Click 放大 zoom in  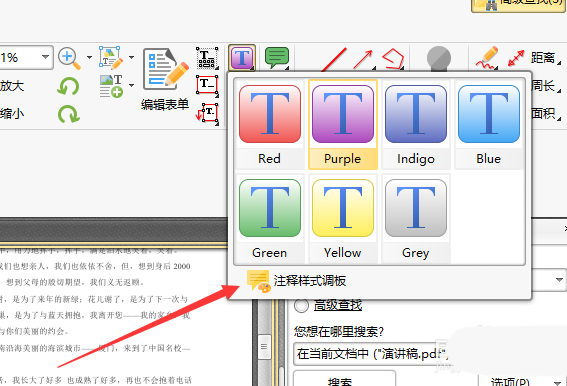tap(12, 86)
